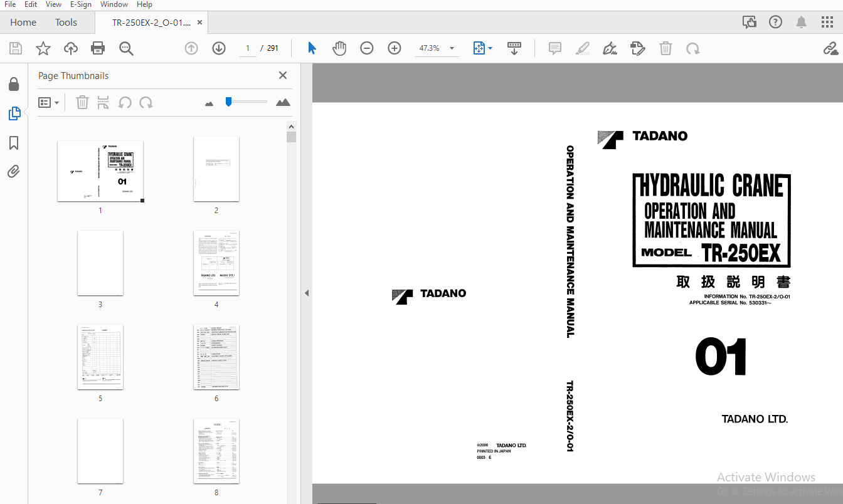Open the Help question mark icon
This screenshot has height=504, width=843.
click(x=775, y=23)
